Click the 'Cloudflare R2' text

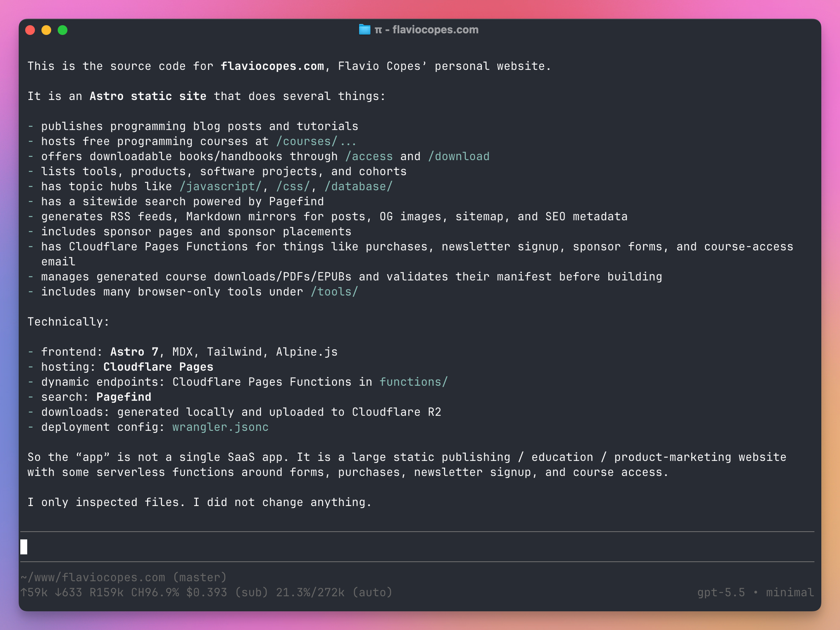pyautogui.click(x=397, y=412)
